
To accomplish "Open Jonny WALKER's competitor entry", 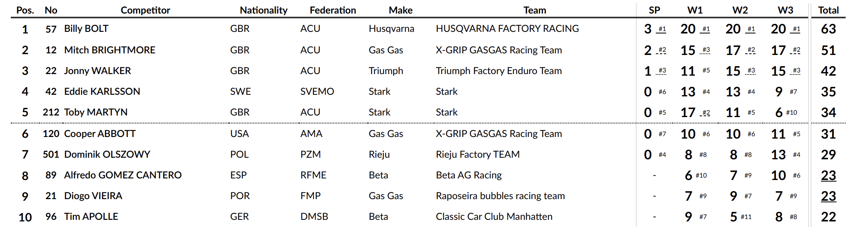I will (x=97, y=71).
